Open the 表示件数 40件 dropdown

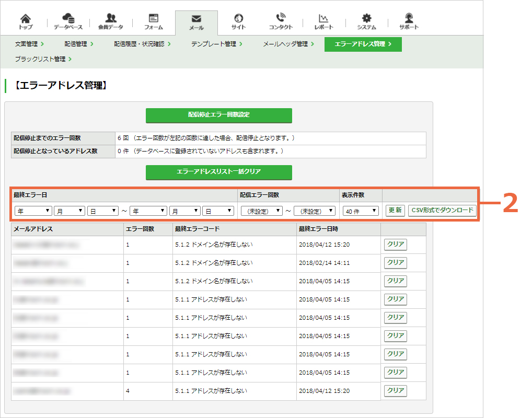tap(361, 211)
